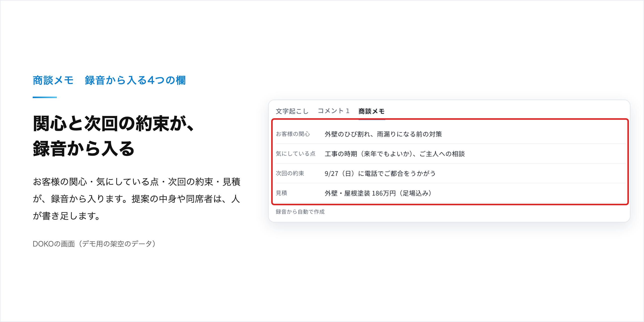Click the paragraph starting お客様の関心・気にしている点

click(x=137, y=199)
